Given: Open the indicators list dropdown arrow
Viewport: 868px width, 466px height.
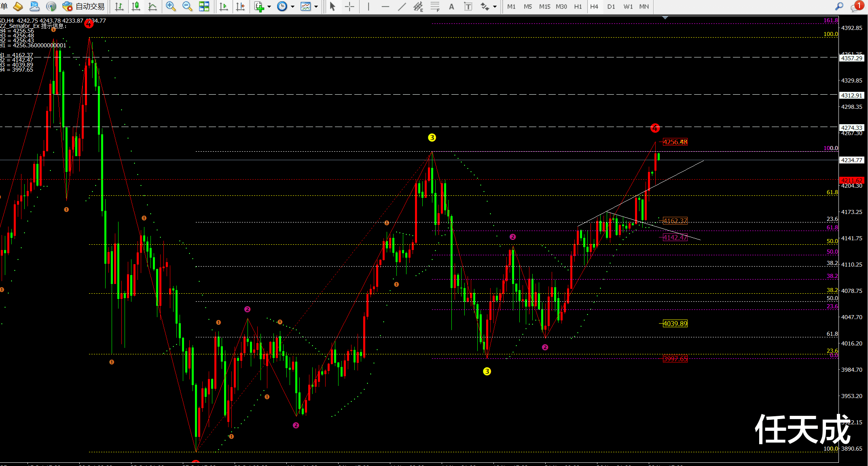Looking at the screenshot, I should point(269,6).
